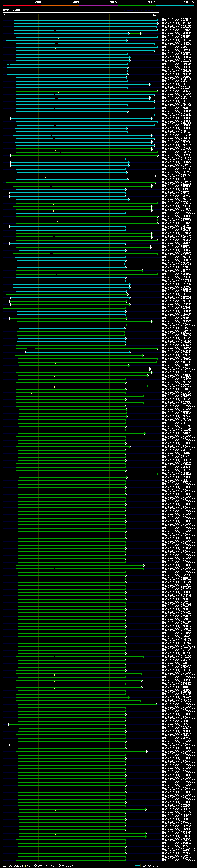The width and height of the screenshot is (197, 868).
Task: Click hit label UniRef100_O22179
Action: pos(177,61)
